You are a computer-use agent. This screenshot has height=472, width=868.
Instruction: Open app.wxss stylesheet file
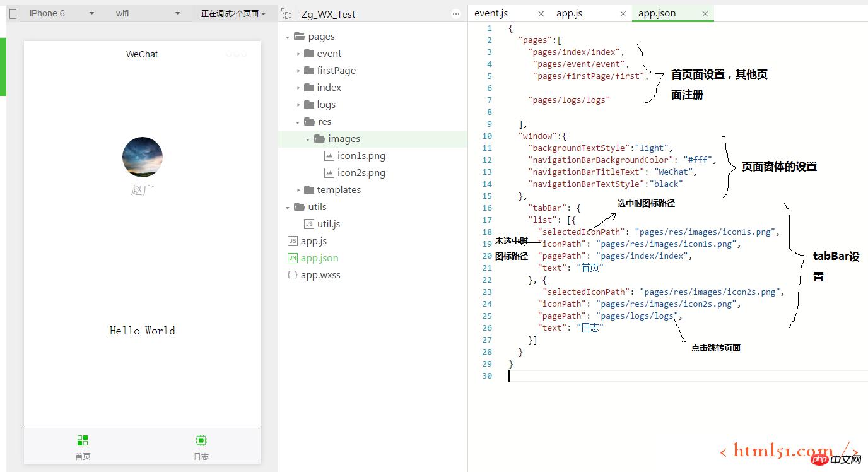[320, 275]
